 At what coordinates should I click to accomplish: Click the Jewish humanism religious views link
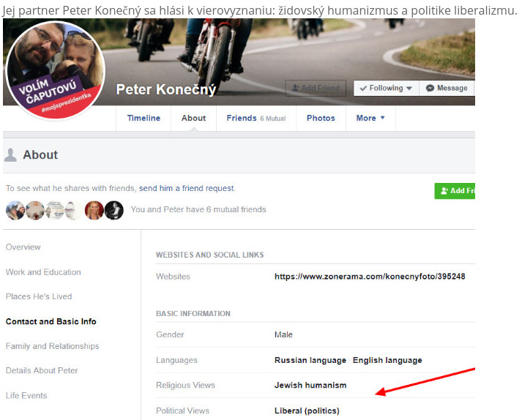coord(310,386)
